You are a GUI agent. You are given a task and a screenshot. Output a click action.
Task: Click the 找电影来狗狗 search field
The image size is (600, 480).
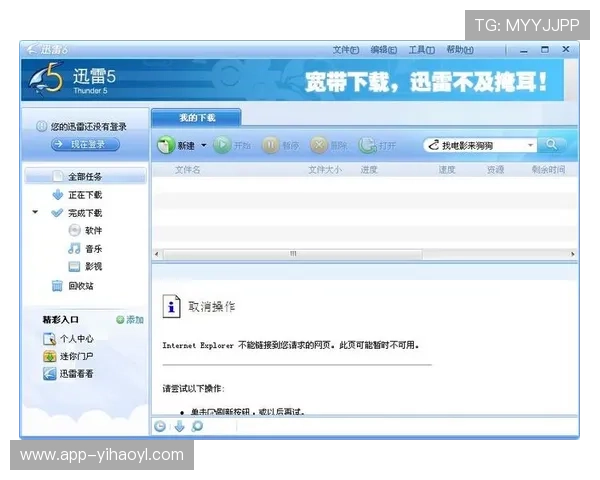pyautogui.click(x=480, y=145)
